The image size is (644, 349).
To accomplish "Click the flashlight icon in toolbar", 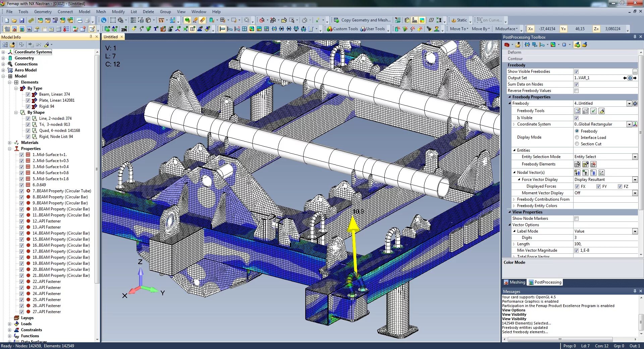I will (x=429, y=29).
